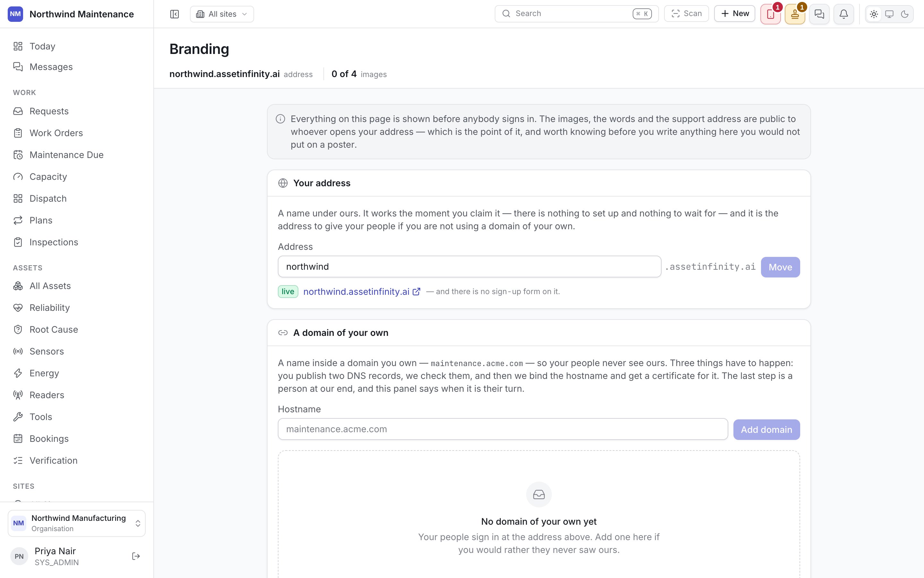Open the Reliability page
This screenshot has height=578, width=924.
77,308
